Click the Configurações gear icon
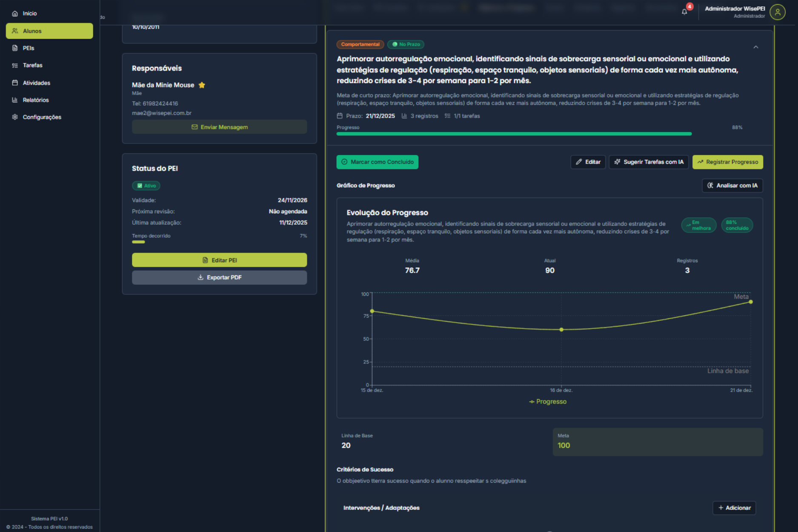This screenshot has width=798, height=532. pyautogui.click(x=15, y=117)
